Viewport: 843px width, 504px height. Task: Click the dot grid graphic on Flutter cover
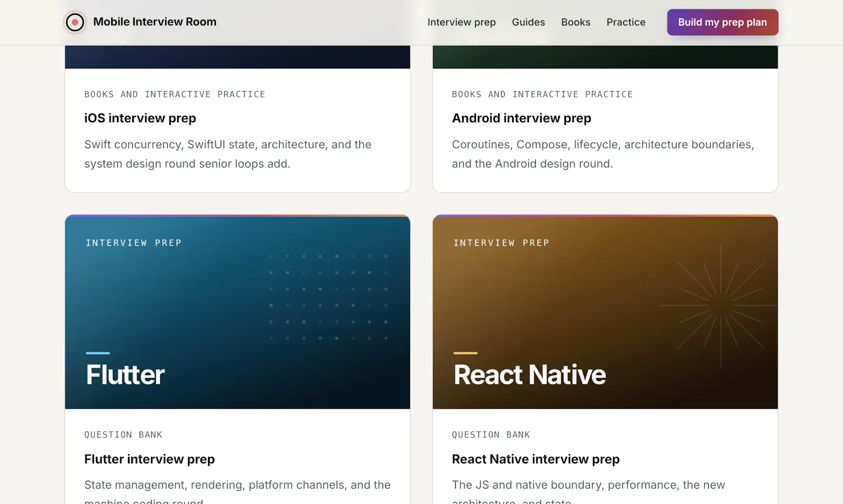tap(328, 297)
